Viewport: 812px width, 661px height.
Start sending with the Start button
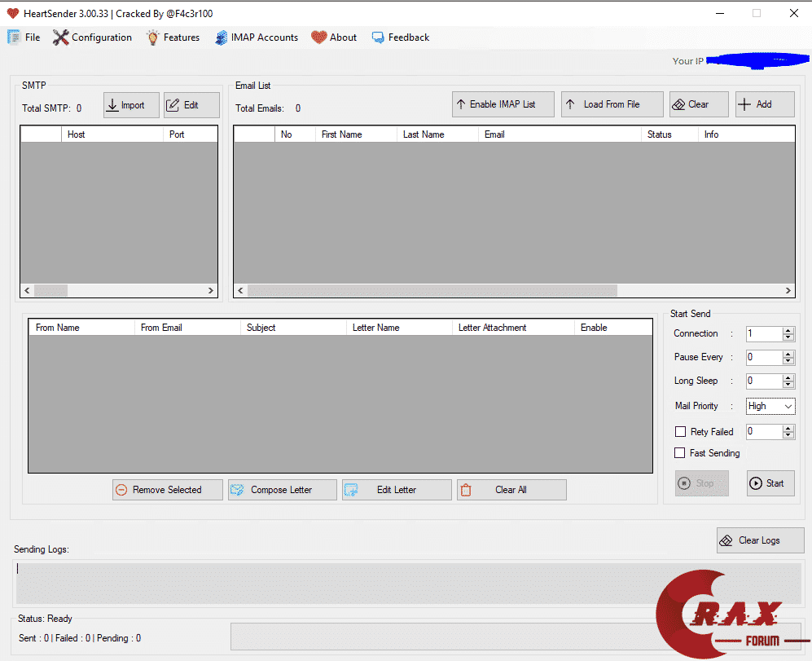click(x=770, y=483)
